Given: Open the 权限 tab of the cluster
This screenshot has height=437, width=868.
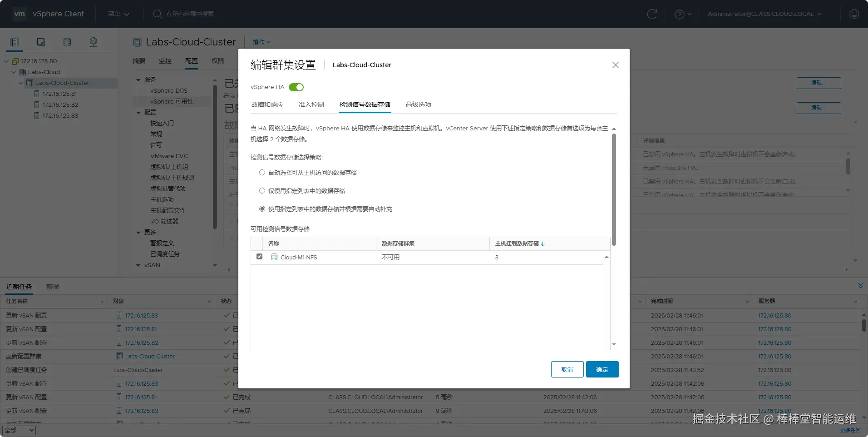Looking at the screenshot, I should (x=218, y=61).
